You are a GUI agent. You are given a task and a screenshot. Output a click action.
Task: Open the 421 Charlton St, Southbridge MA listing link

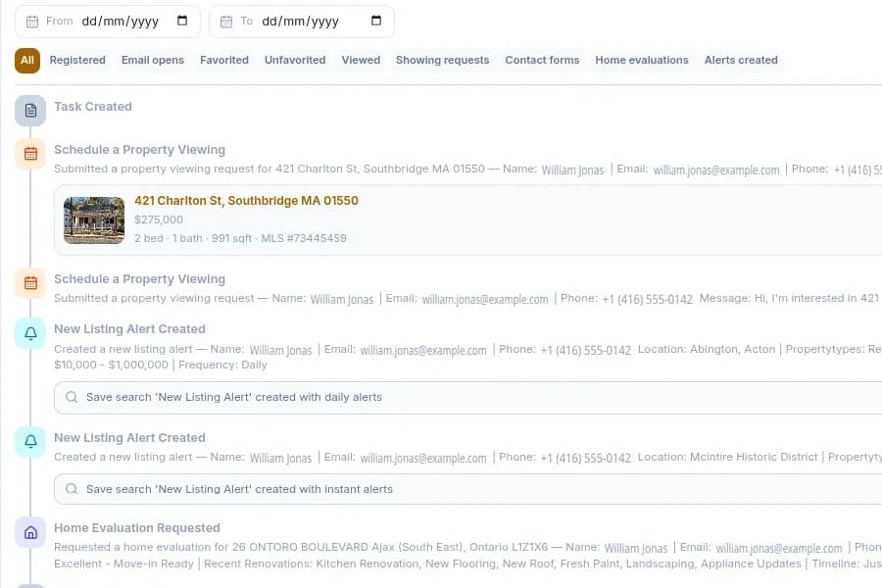[246, 201]
